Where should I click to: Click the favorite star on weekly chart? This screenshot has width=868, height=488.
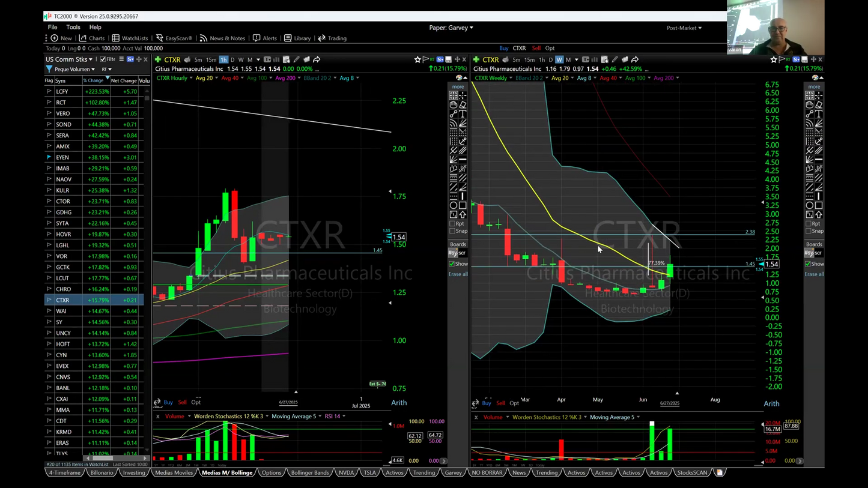click(x=774, y=59)
